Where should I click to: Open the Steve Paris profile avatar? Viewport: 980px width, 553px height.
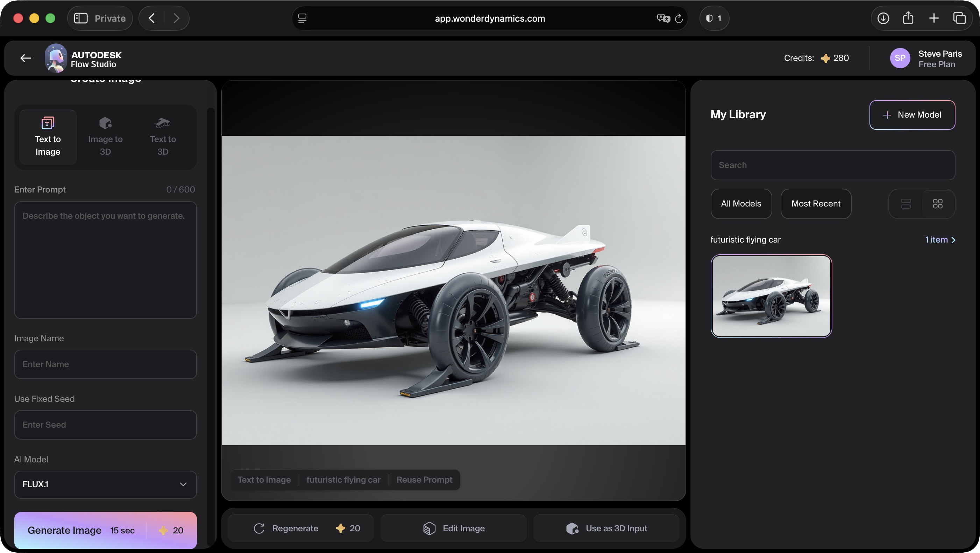click(x=900, y=58)
